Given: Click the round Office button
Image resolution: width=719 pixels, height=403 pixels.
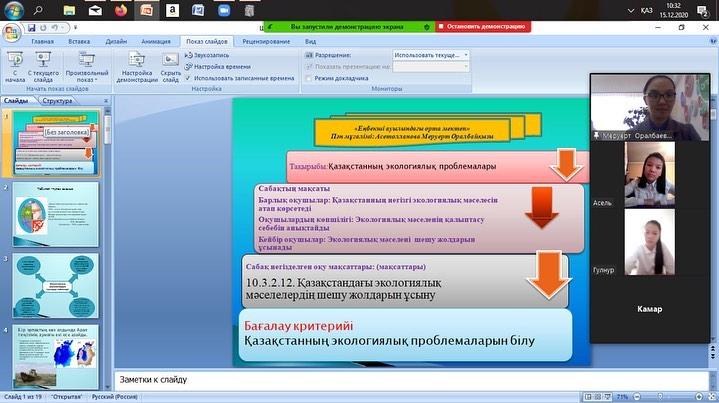Looking at the screenshot, I should [12, 32].
